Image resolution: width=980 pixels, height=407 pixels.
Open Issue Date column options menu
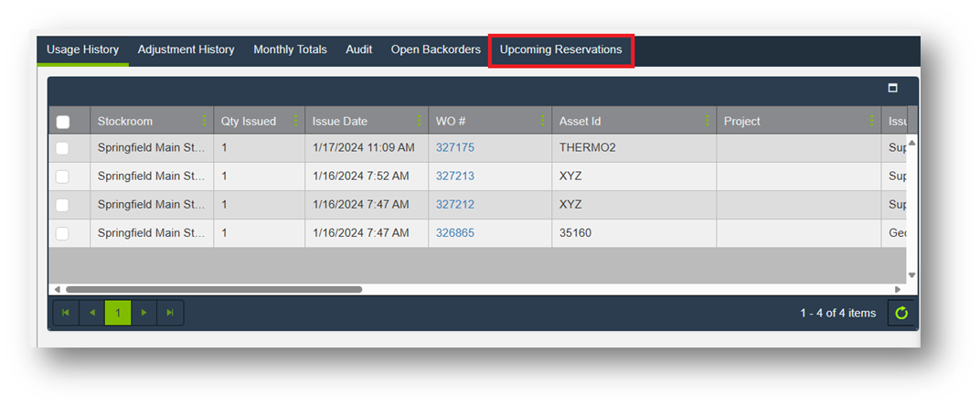tap(420, 121)
